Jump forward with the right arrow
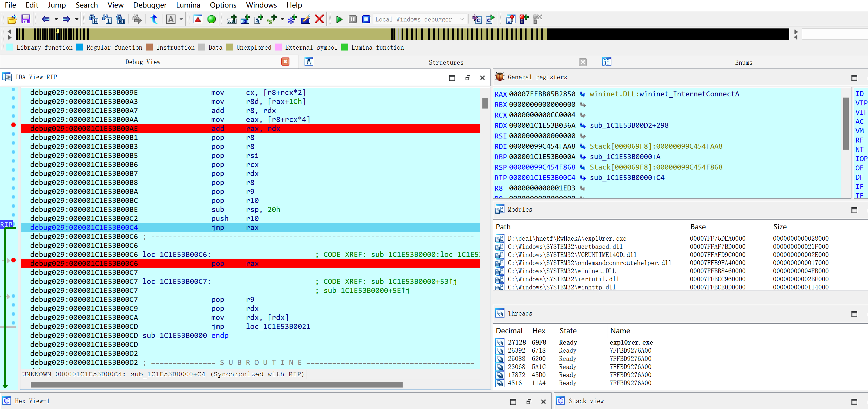This screenshot has width=868, height=409. (x=66, y=19)
